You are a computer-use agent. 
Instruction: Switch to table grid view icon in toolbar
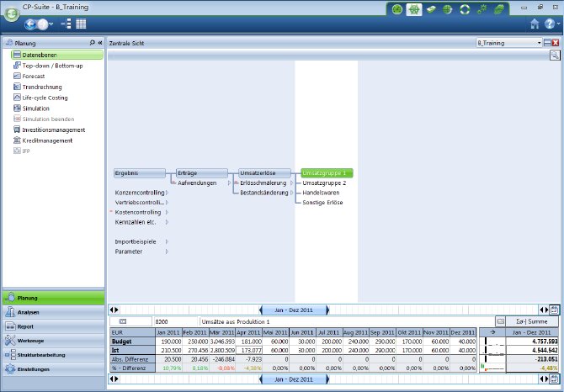81,24
